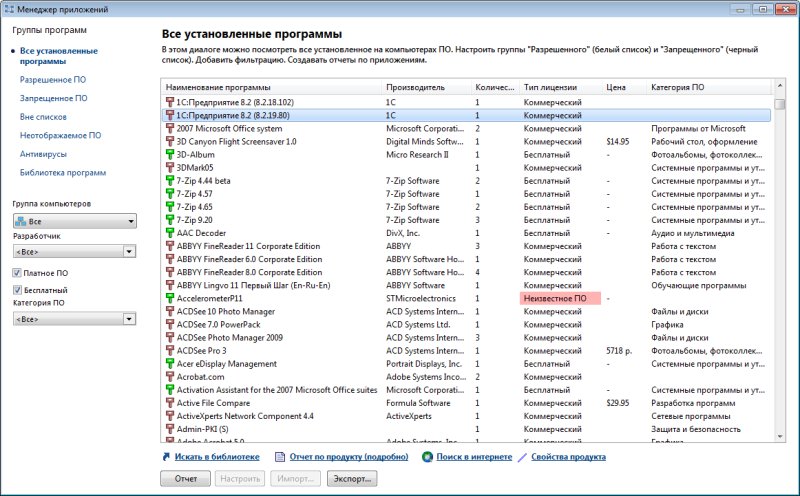Click the pencil icon beside Свойства продукта

(522, 457)
